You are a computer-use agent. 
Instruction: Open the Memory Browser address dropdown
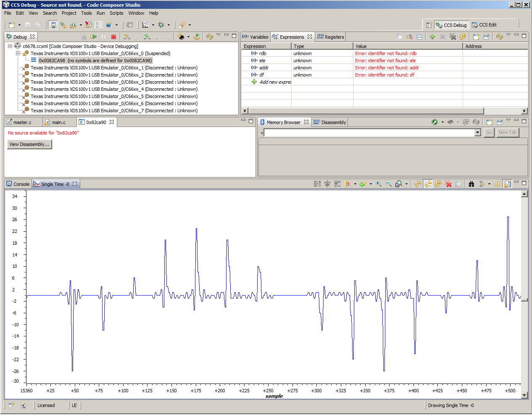pos(477,133)
